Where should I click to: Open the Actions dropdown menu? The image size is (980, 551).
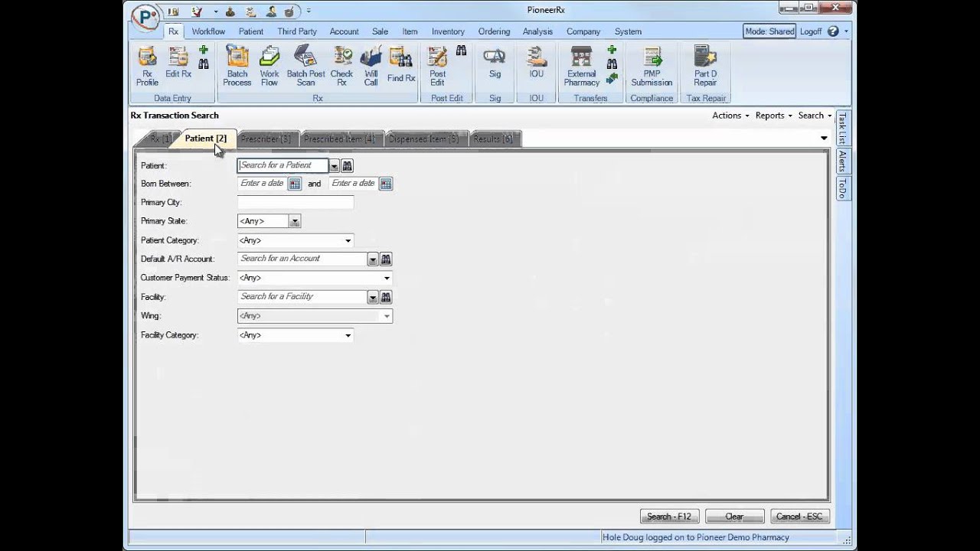click(x=730, y=116)
